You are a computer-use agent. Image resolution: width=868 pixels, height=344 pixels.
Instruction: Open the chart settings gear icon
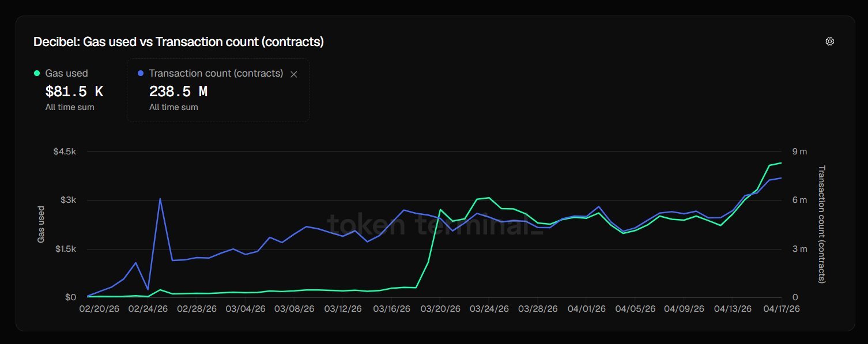(830, 41)
